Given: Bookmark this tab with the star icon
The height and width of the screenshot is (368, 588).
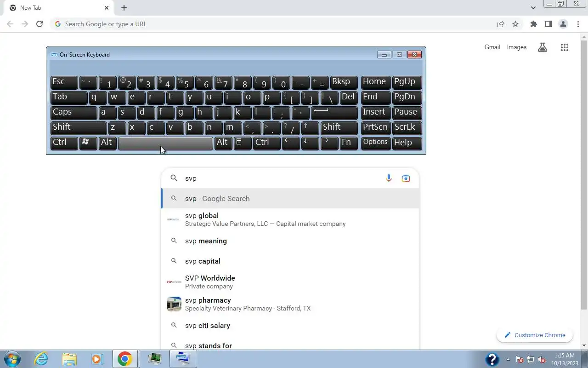Looking at the screenshot, I should pos(515,24).
